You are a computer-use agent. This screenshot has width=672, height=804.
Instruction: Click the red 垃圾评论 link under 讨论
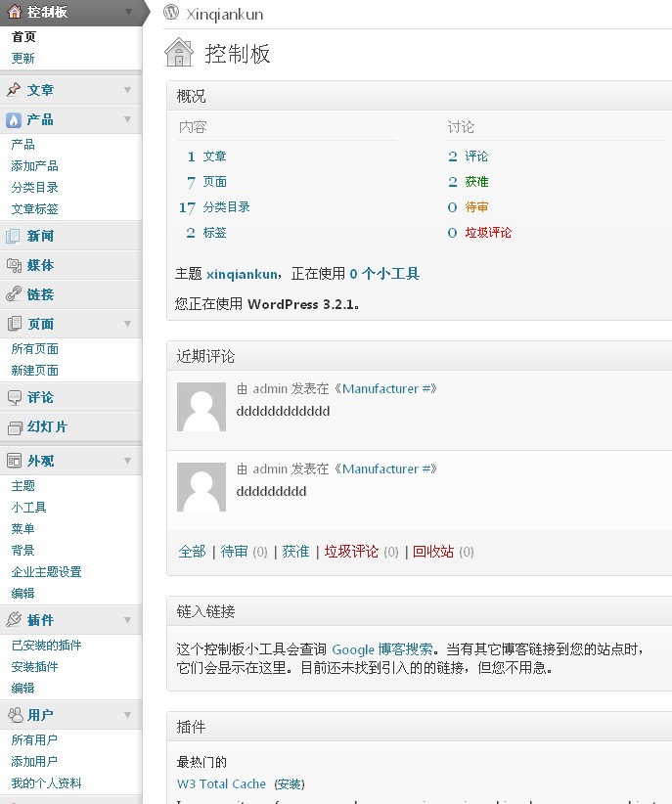488,233
